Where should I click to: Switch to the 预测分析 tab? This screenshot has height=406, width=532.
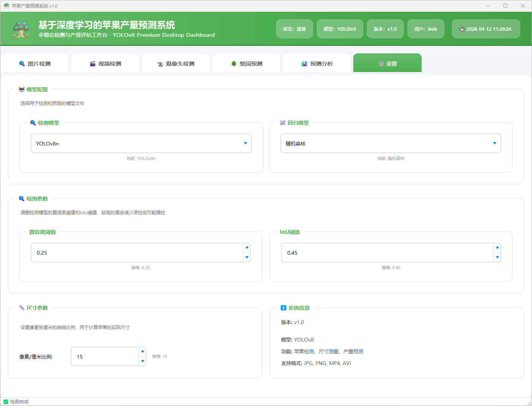(x=317, y=64)
